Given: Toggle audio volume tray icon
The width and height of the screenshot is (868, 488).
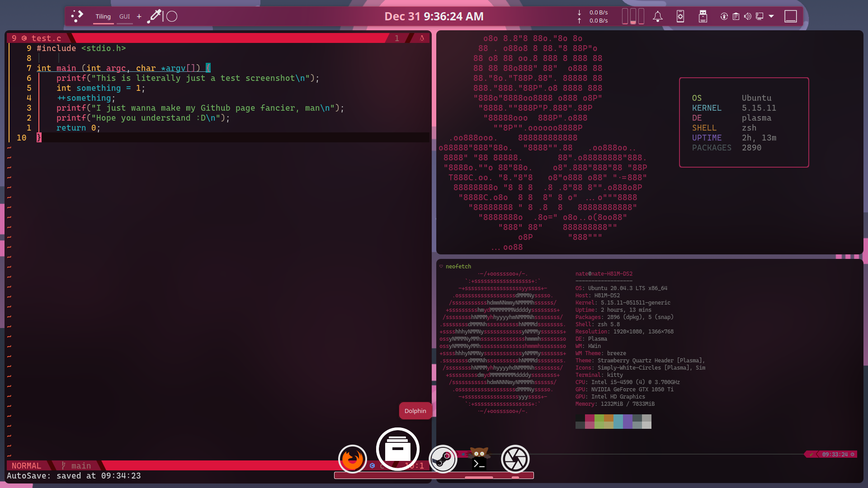Looking at the screenshot, I should click(x=748, y=17).
